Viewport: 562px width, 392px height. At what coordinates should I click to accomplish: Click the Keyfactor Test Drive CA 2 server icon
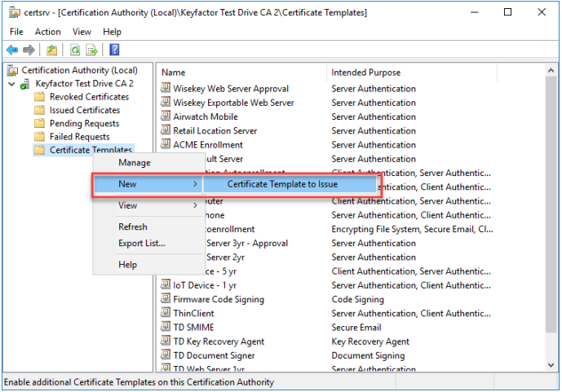24,84
